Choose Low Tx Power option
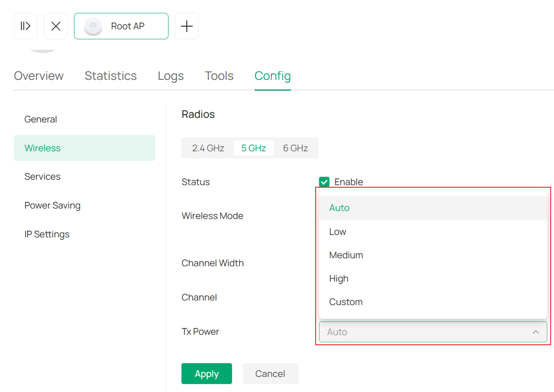 pos(433,232)
